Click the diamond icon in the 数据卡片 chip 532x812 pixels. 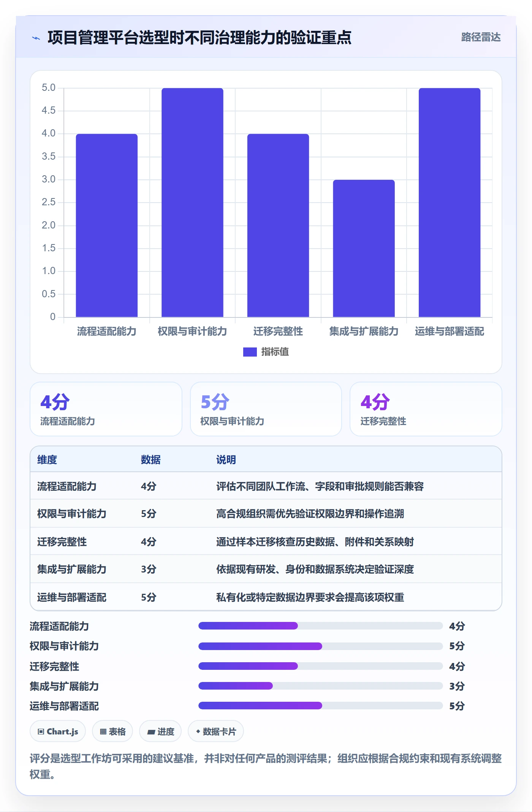(198, 731)
